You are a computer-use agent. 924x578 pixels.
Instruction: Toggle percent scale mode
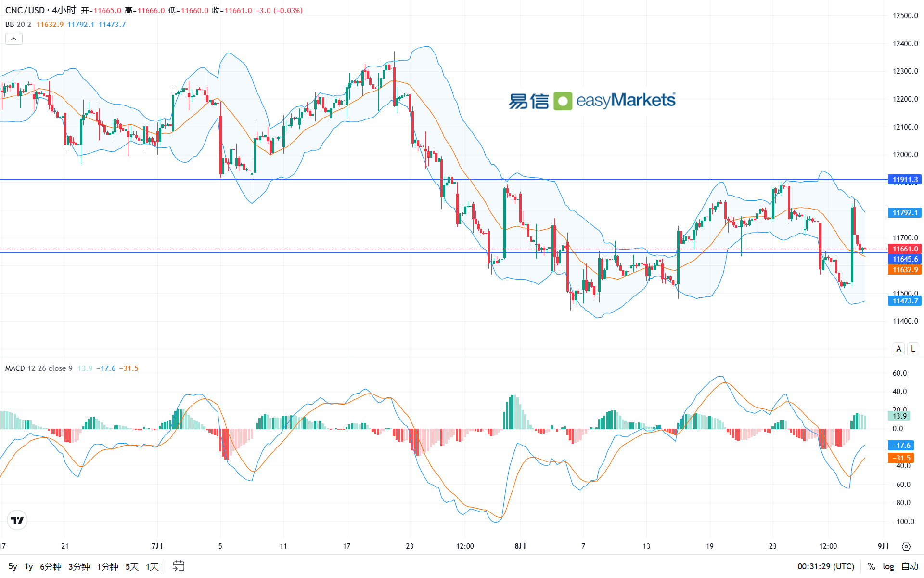point(871,566)
